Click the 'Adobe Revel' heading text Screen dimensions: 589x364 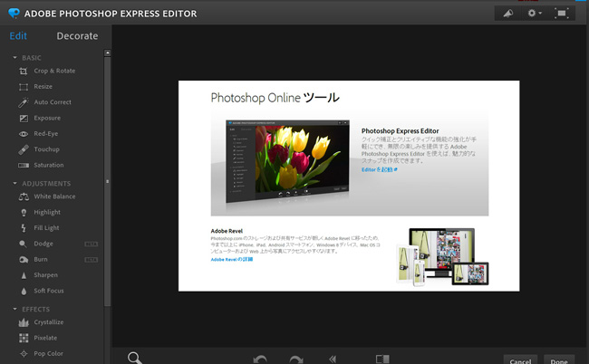227,231
